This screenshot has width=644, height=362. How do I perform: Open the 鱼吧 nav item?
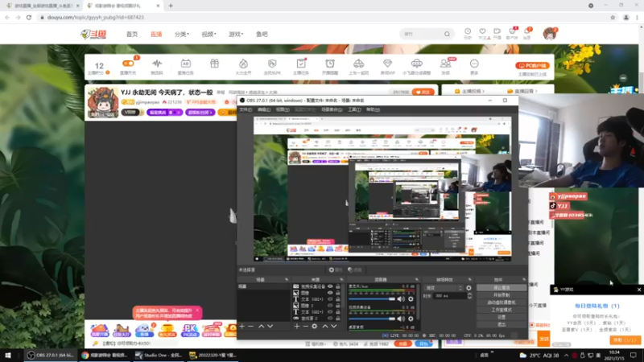click(x=262, y=34)
